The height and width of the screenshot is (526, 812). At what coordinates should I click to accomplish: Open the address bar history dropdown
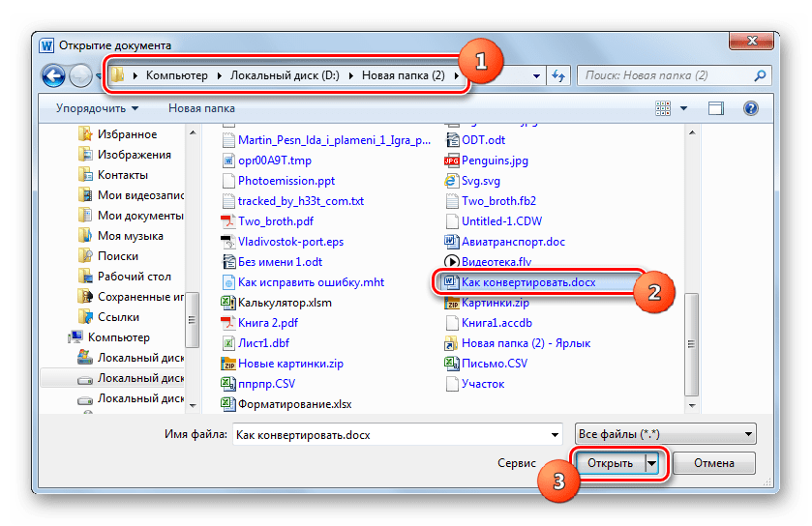[536, 76]
